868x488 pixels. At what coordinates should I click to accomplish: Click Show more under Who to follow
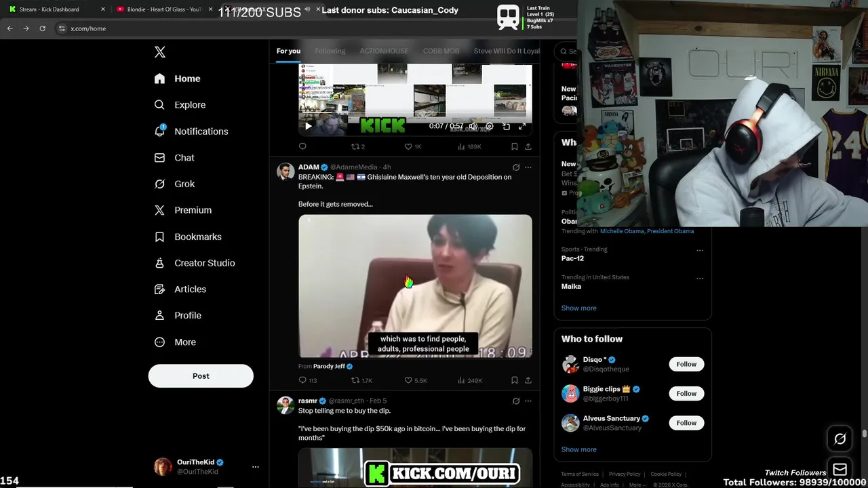point(578,449)
